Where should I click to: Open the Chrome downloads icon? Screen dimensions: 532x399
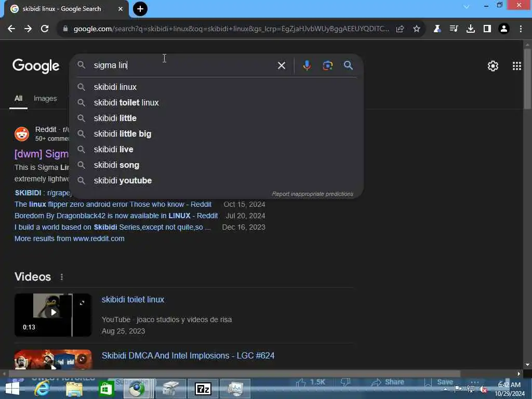click(x=471, y=29)
